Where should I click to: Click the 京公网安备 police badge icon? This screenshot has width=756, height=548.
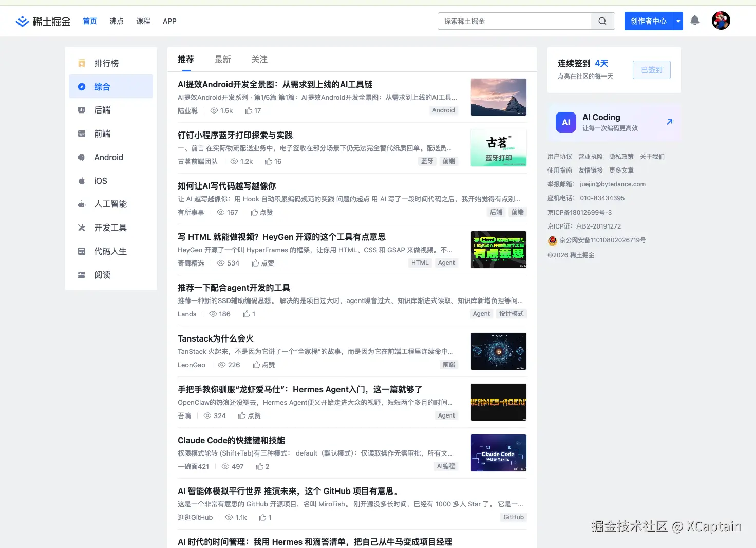coord(553,240)
